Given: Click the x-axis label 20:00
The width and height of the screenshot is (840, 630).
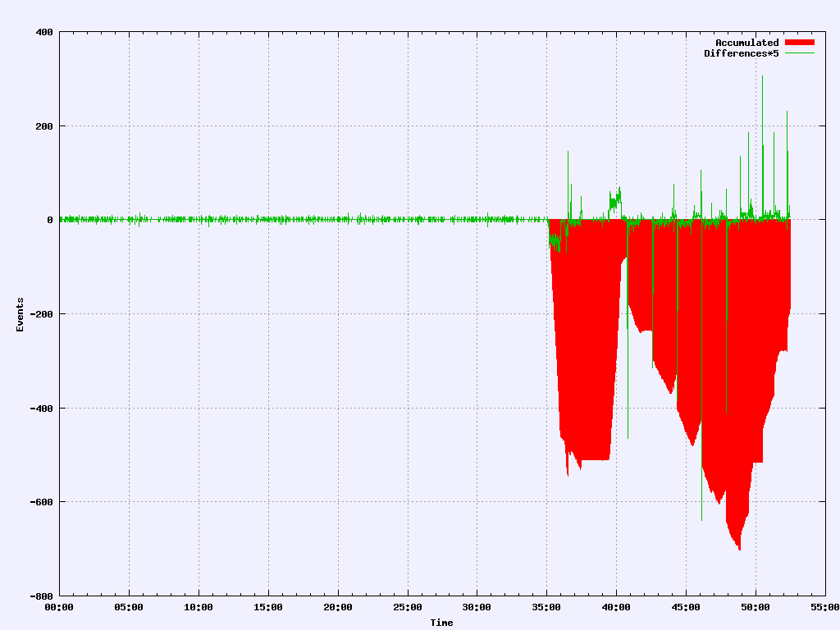Looking at the screenshot, I should [x=337, y=608].
